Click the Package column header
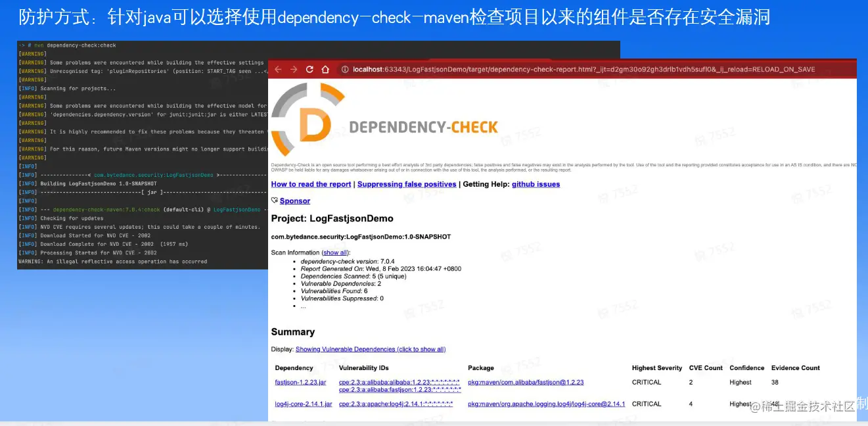868x426 pixels. coord(481,368)
